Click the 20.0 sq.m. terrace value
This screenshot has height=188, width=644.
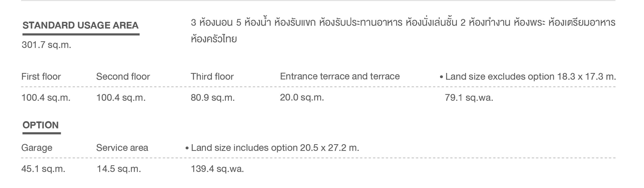point(302,97)
